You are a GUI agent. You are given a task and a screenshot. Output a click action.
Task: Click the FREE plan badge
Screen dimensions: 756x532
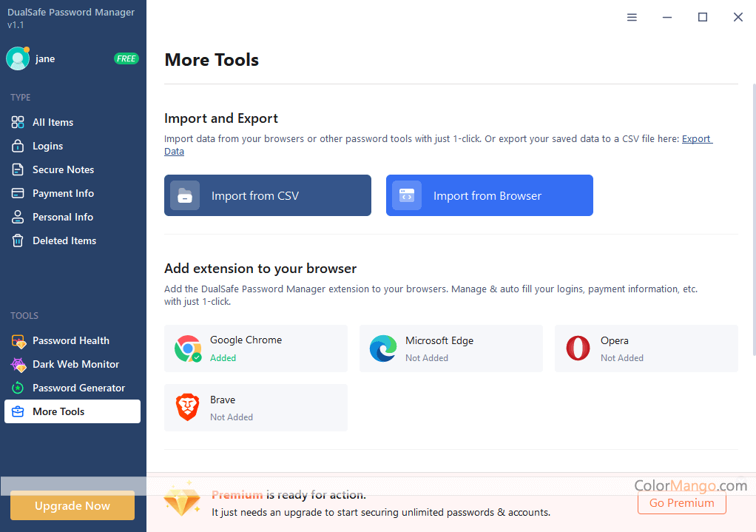click(126, 58)
